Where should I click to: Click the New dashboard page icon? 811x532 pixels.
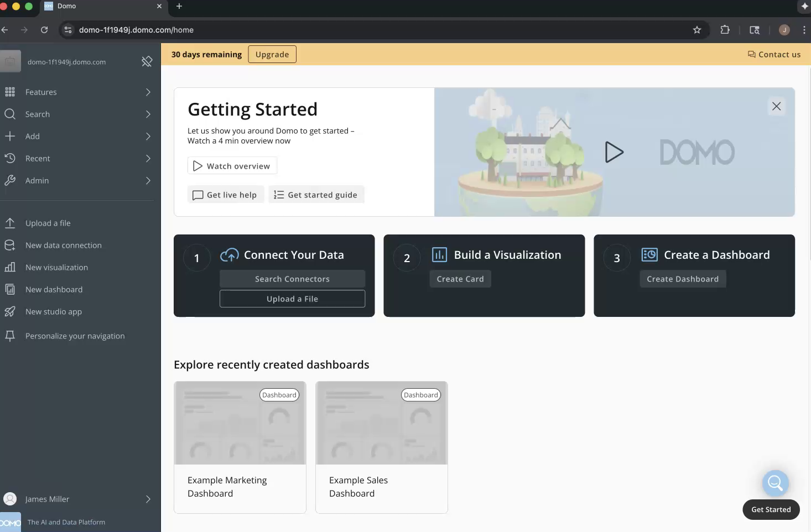pyautogui.click(x=10, y=289)
